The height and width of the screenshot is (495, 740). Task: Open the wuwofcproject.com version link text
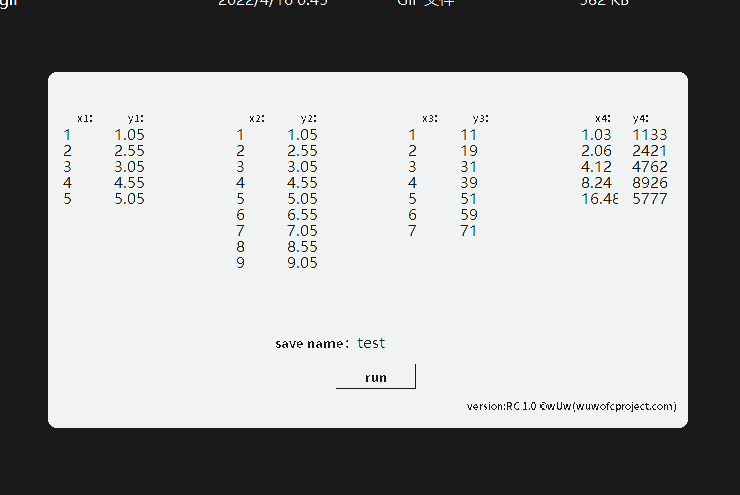pos(571,406)
